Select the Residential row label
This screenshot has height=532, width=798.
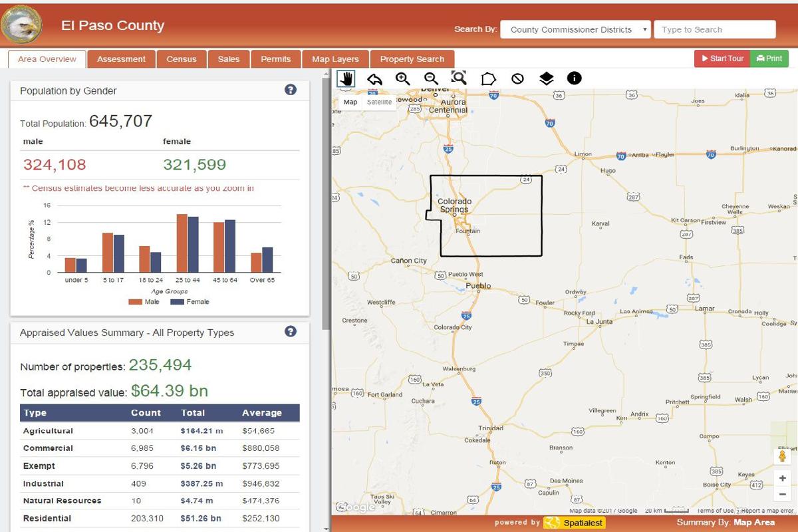pos(47,518)
